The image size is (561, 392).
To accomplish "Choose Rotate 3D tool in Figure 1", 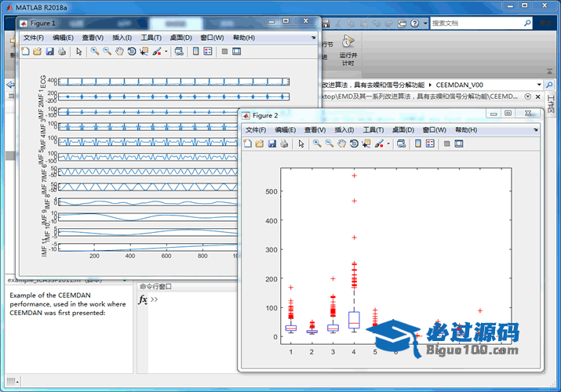I will pos(132,52).
